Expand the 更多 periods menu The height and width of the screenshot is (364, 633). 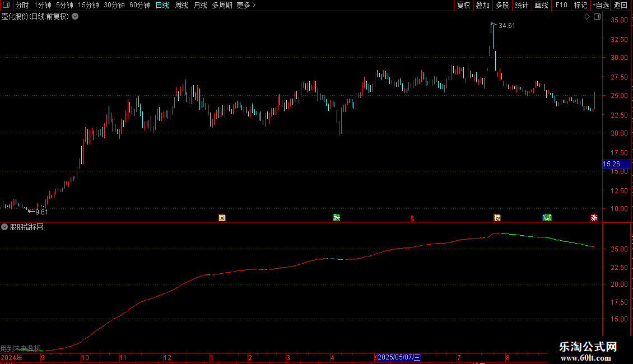[x=246, y=5]
